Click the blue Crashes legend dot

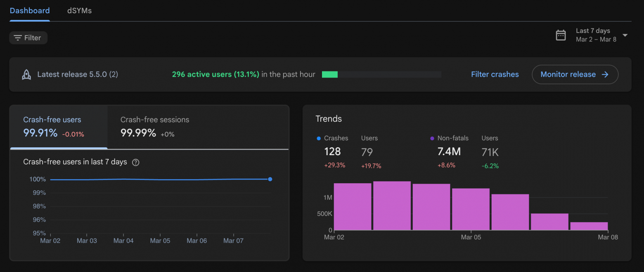coord(319,139)
